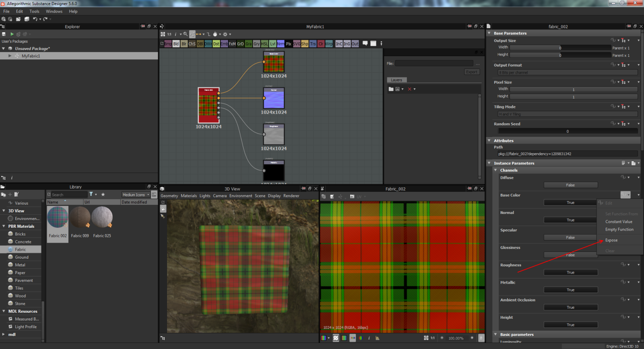
Task: Select the Wood library category
Action: [x=21, y=296]
